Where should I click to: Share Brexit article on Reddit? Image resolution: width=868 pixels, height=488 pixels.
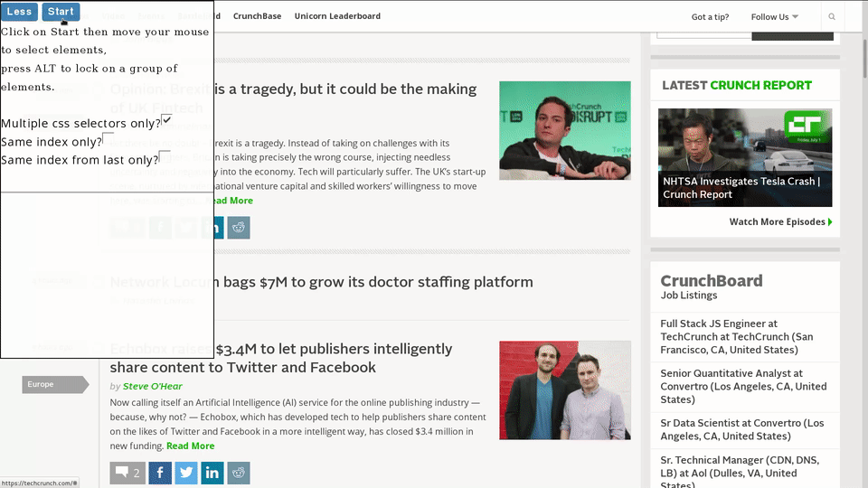(239, 228)
